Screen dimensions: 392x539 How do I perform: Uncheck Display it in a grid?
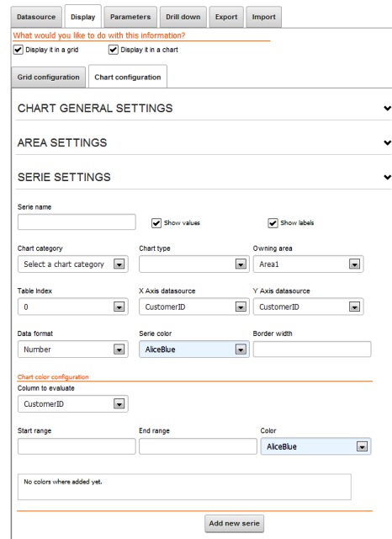coord(19,50)
